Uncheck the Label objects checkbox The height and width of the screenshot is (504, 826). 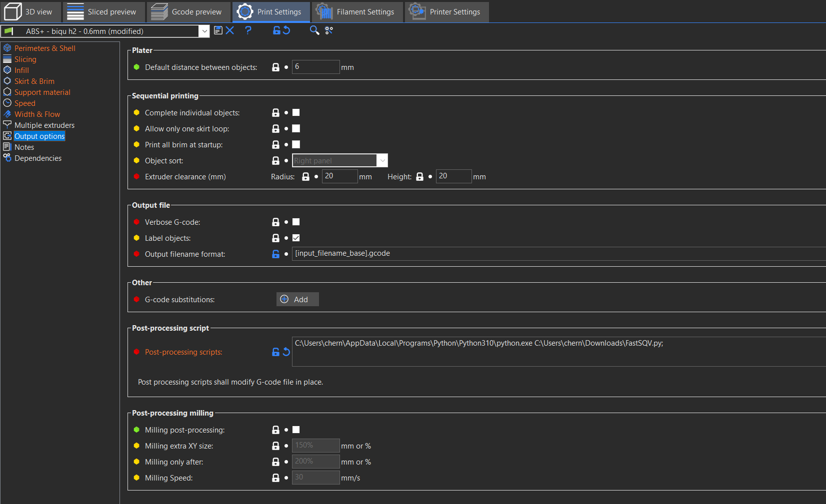pyautogui.click(x=296, y=238)
